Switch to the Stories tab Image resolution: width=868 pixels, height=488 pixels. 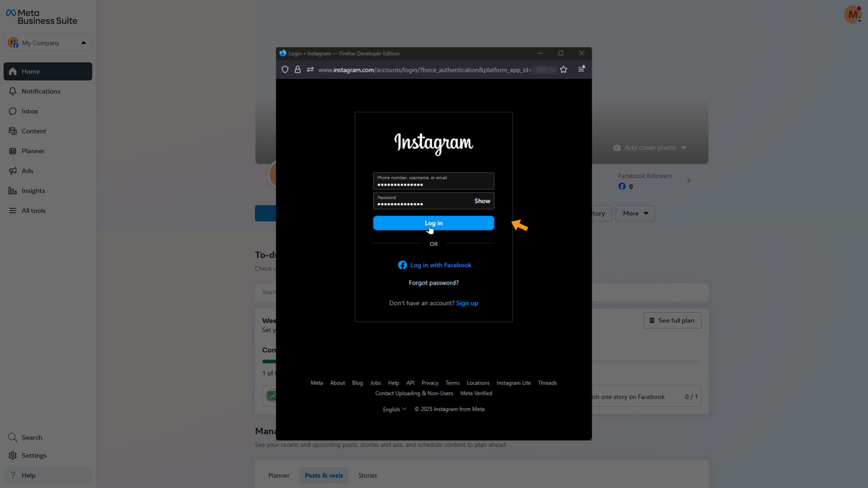click(x=368, y=475)
